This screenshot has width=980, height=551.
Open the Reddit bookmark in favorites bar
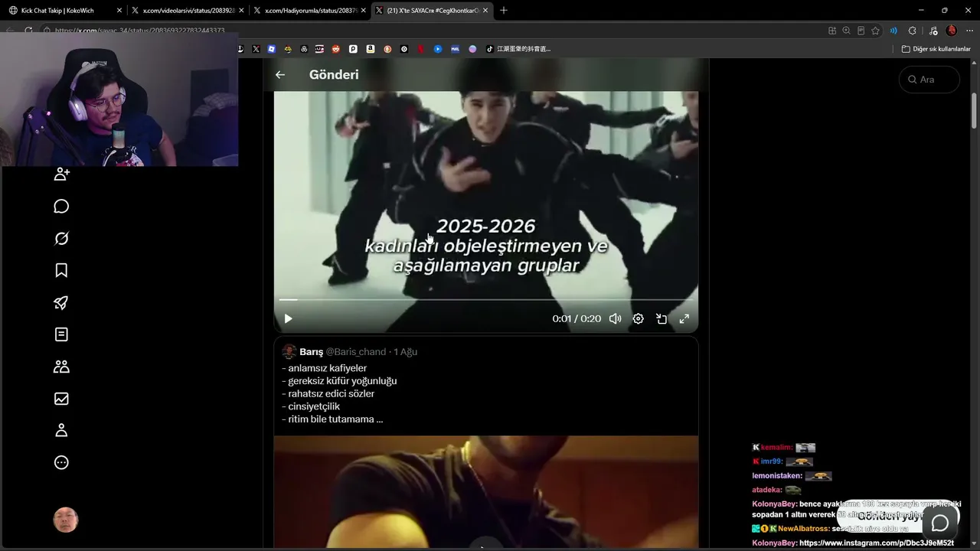[336, 49]
